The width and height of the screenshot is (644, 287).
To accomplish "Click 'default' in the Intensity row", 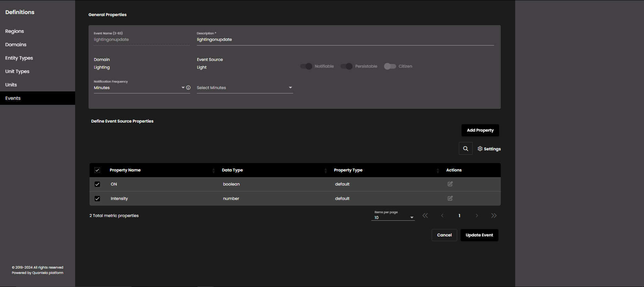I will point(342,199).
